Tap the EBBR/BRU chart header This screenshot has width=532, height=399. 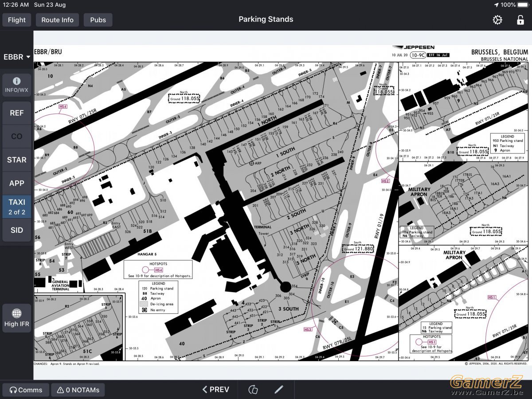pyautogui.click(x=48, y=52)
